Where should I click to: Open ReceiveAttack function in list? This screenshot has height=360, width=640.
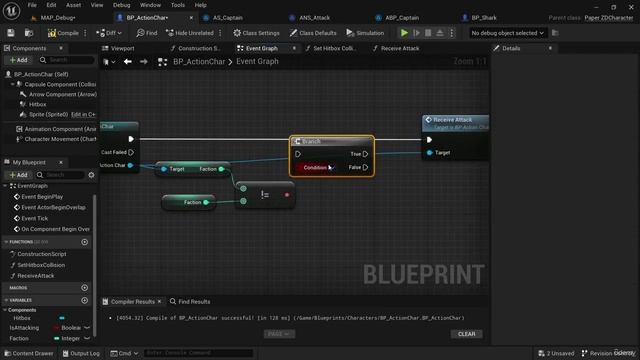[36, 276]
